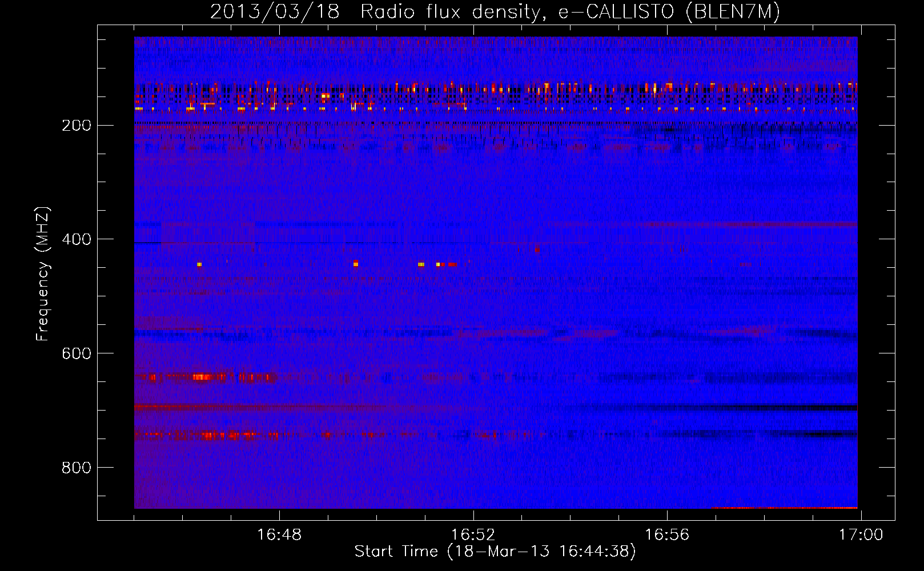Select the 'Frequency (MHZ)' axis label
The height and width of the screenshot is (571, 924).
click(x=43, y=274)
